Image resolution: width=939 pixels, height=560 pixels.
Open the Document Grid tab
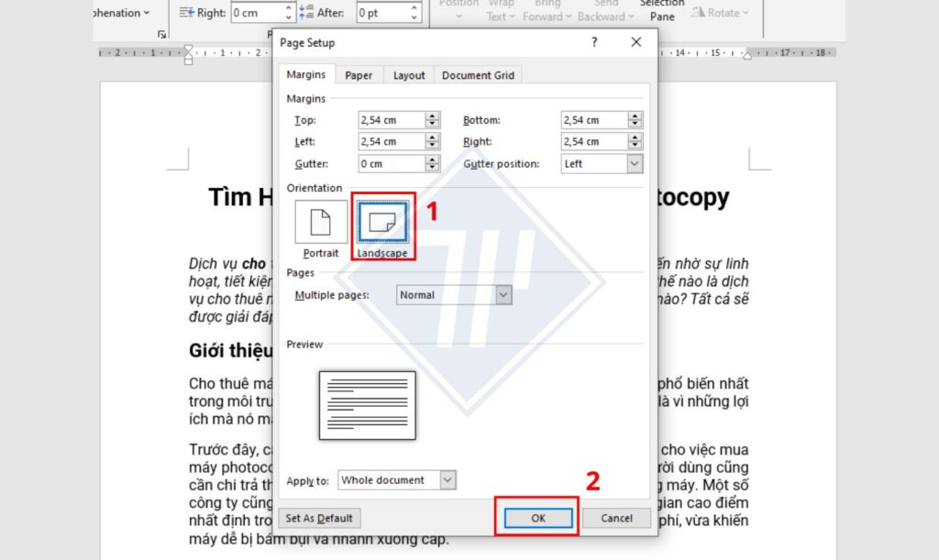coord(478,75)
